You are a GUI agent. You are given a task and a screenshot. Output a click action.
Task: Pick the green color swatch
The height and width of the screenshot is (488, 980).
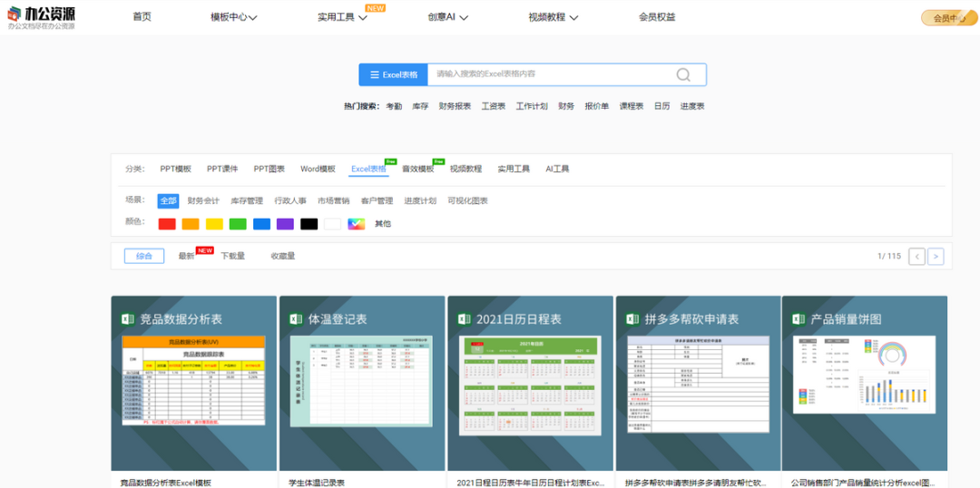click(238, 224)
